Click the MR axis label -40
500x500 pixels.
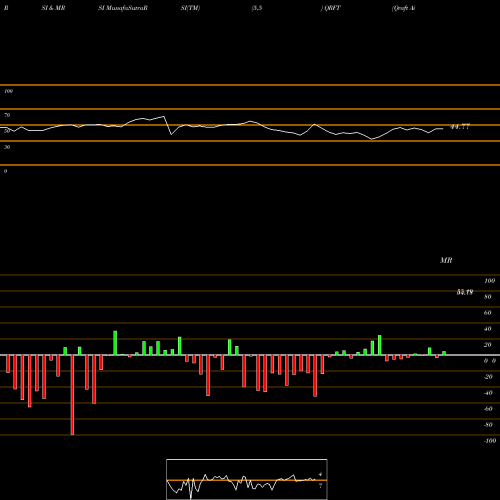pos(488,393)
